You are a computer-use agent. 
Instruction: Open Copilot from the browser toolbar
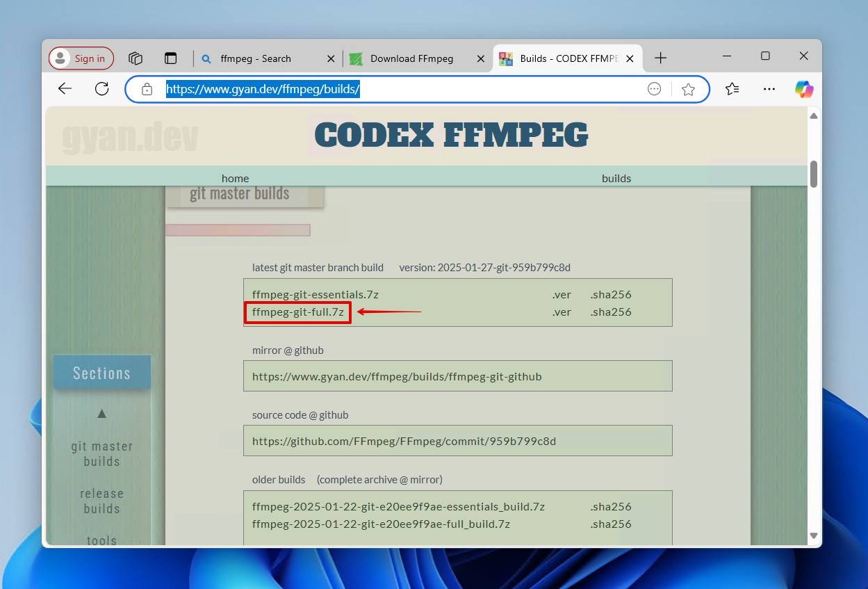point(803,89)
